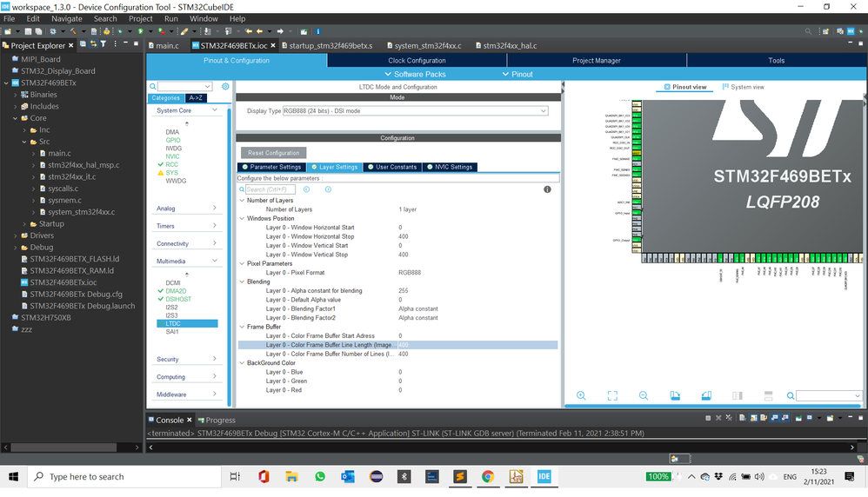Collapse the Frame Buffer parameter group
The height and width of the screenshot is (497, 868).
(242, 327)
